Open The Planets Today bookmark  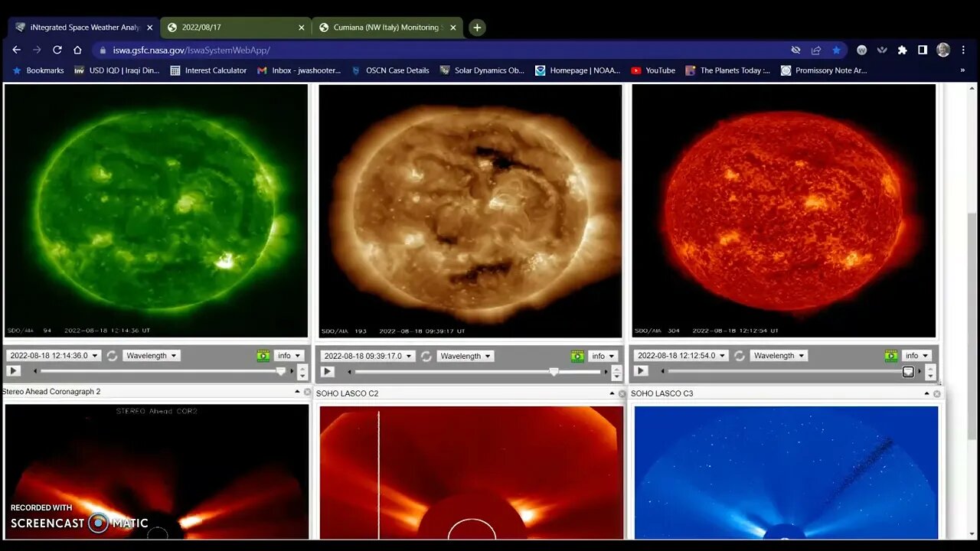(x=728, y=70)
